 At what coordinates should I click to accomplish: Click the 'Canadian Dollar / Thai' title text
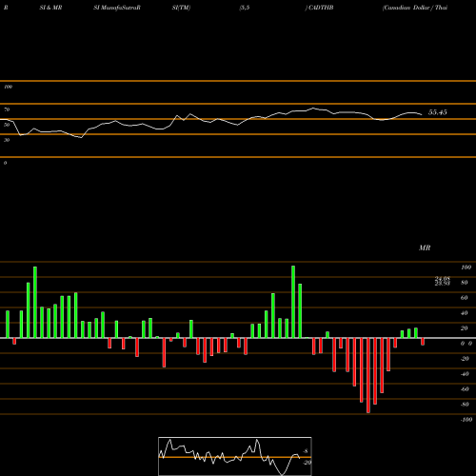click(x=415, y=8)
